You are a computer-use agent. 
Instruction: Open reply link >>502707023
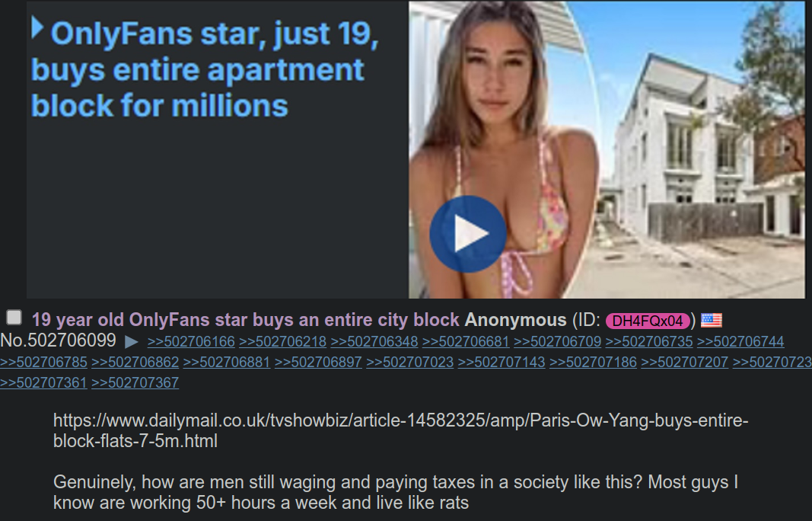[x=410, y=362]
